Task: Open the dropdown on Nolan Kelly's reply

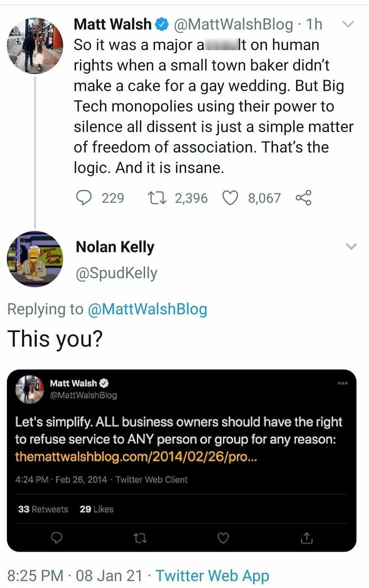Action: (x=351, y=246)
